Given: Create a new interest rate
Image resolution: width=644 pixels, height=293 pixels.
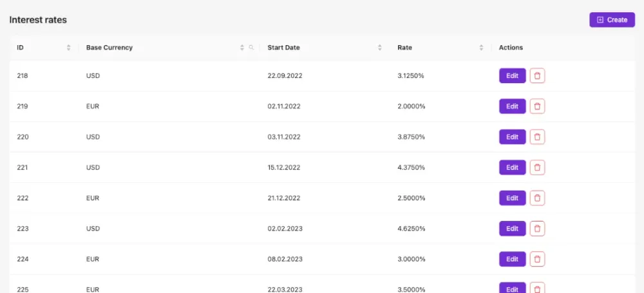Looking at the screenshot, I should click(x=612, y=20).
